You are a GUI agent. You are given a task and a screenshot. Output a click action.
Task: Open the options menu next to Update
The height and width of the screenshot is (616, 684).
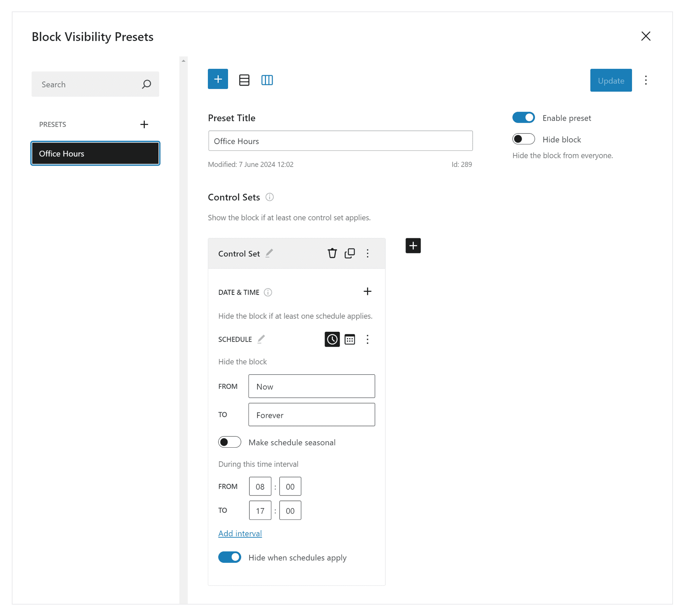(x=646, y=80)
